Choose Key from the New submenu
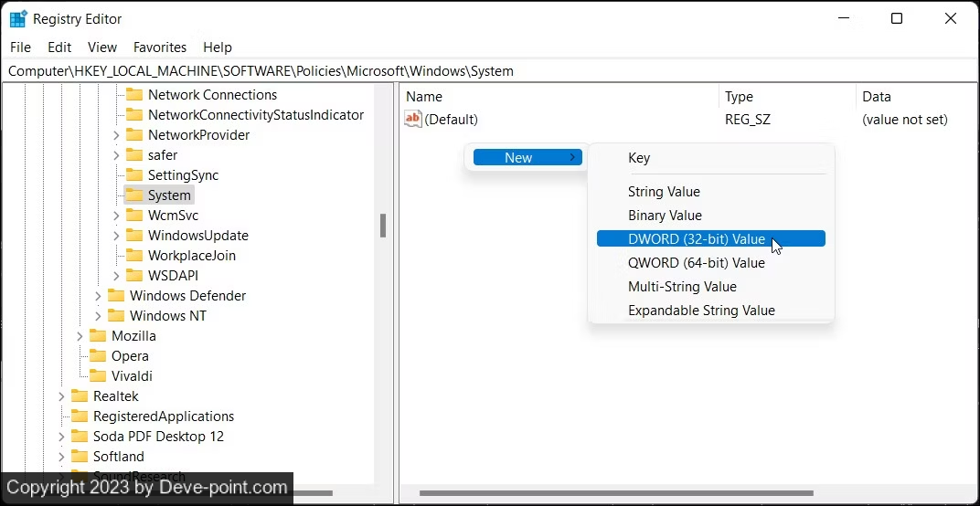980x506 pixels. (710, 158)
